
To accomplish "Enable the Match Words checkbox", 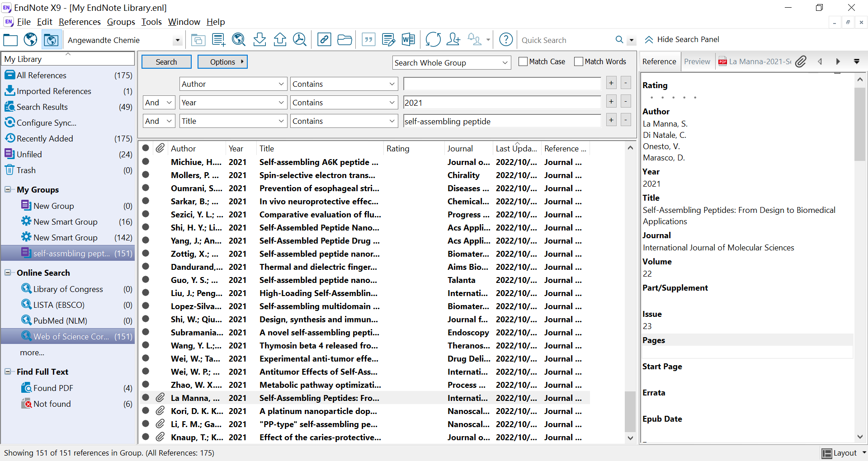I will tap(579, 61).
